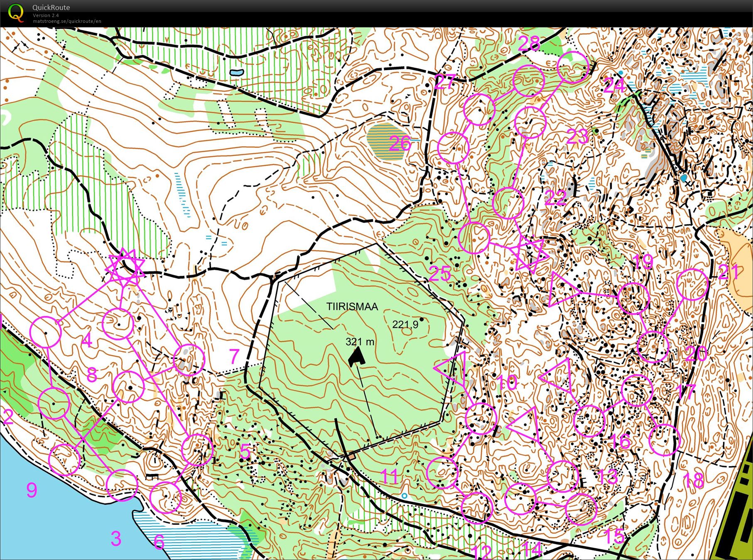Select control number 9 label
Image resolution: width=753 pixels, height=560 pixels.
click(32, 490)
